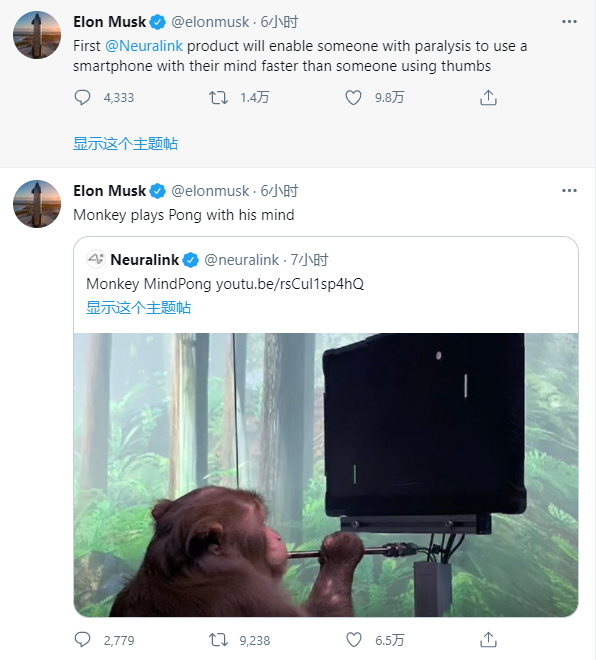Viewport: 596px width, 660px height.
Task: Retweet the Monkey plays Pong tweet
Action: [x=218, y=640]
